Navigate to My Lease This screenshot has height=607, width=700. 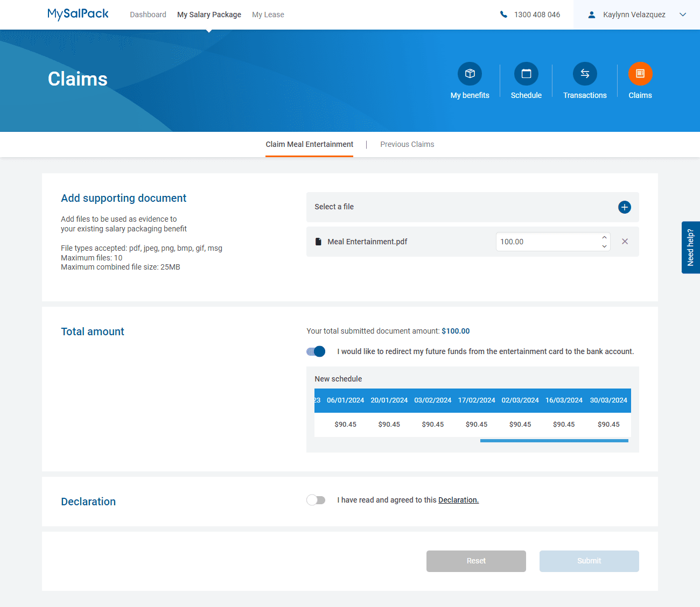click(x=268, y=15)
